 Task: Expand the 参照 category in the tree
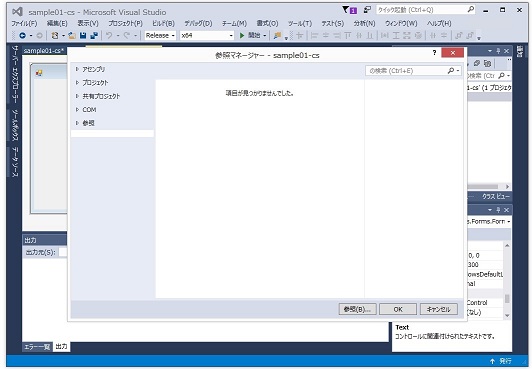pos(77,123)
